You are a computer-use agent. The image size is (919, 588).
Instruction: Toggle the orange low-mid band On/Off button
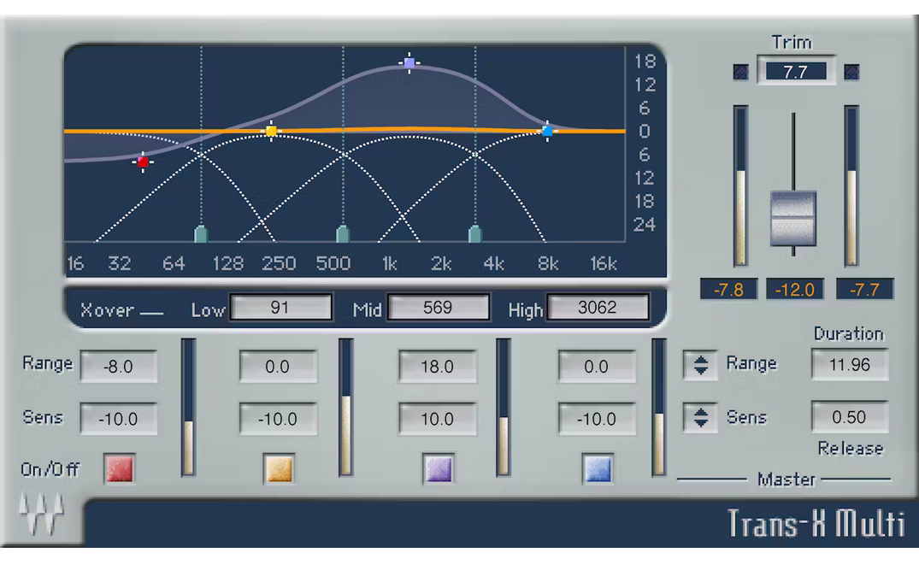point(279,468)
